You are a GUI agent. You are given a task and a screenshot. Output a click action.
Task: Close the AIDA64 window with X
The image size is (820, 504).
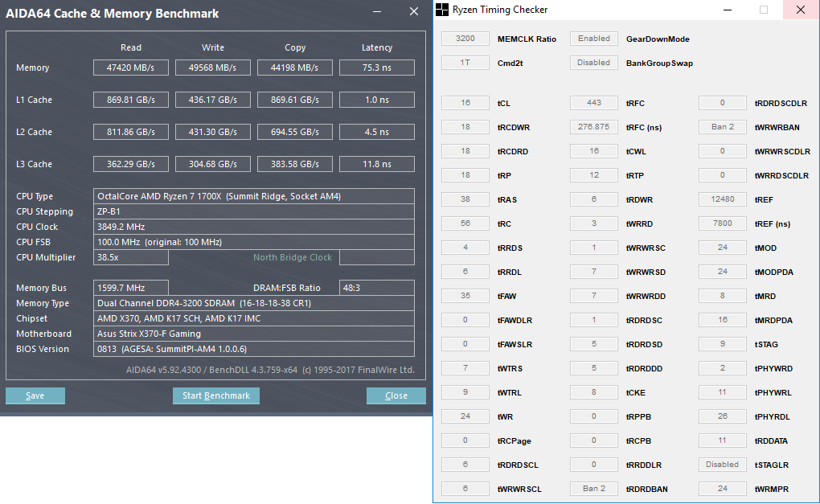(x=414, y=11)
